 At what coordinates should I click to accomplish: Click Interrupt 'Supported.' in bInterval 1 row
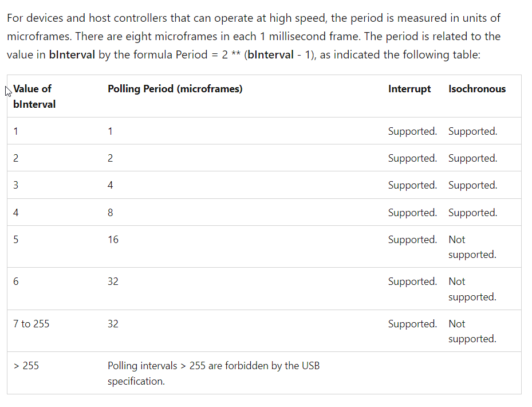click(x=412, y=131)
